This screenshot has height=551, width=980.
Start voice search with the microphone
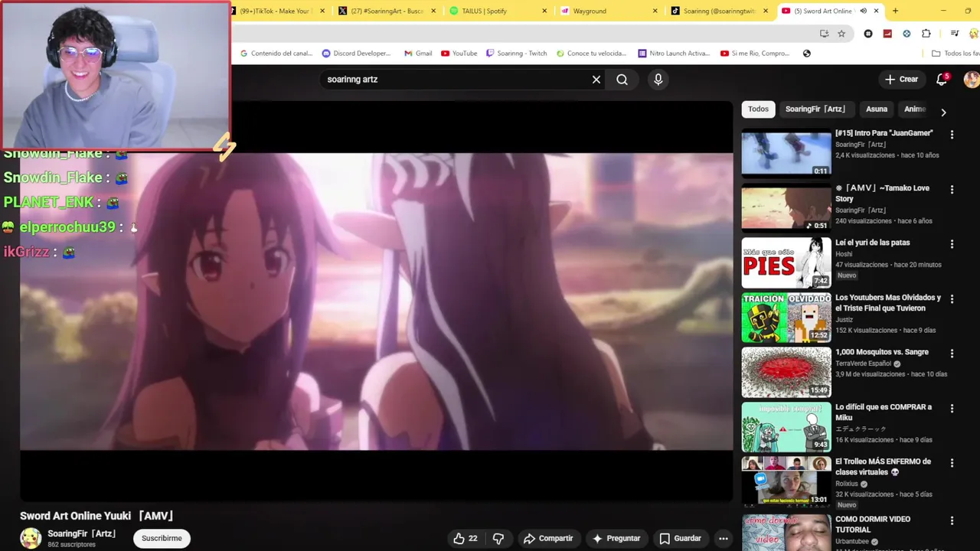(x=658, y=80)
